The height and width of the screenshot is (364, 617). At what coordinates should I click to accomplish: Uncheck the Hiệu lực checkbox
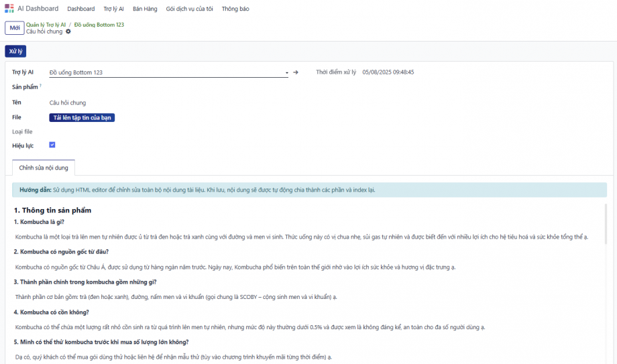point(52,145)
